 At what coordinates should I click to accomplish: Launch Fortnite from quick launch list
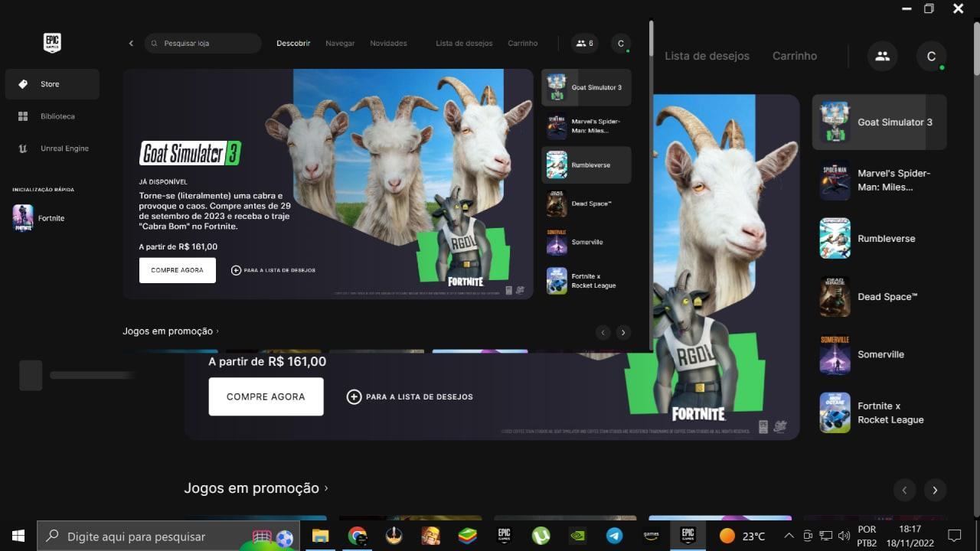(x=40, y=218)
